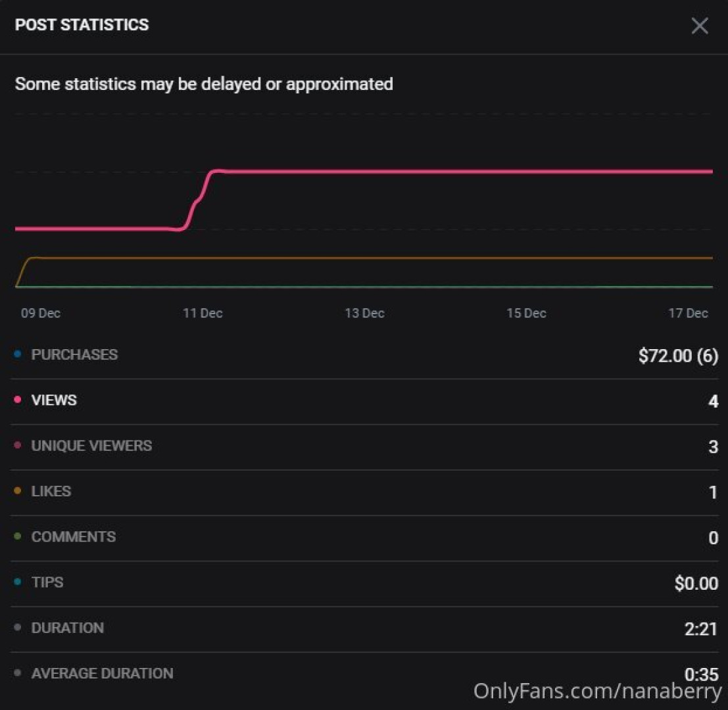This screenshot has width=728, height=710.
Task: Toggle the Unique Viewers series label
Action: [x=91, y=446]
